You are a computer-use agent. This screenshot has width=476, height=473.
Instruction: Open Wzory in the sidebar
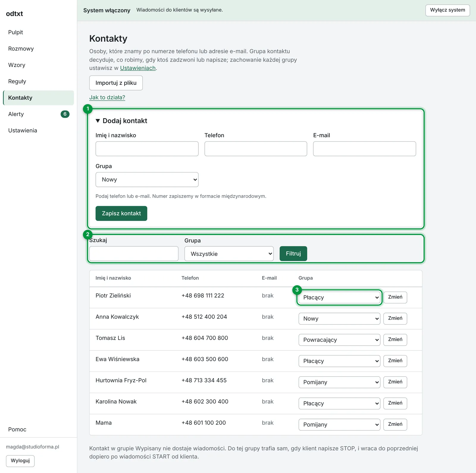pyautogui.click(x=17, y=65)
